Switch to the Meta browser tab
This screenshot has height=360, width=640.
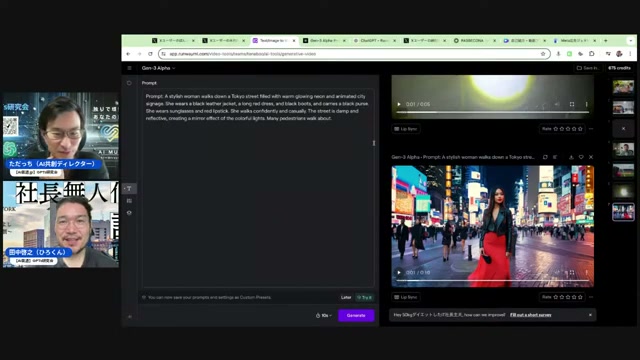click(x=574, y=41)
